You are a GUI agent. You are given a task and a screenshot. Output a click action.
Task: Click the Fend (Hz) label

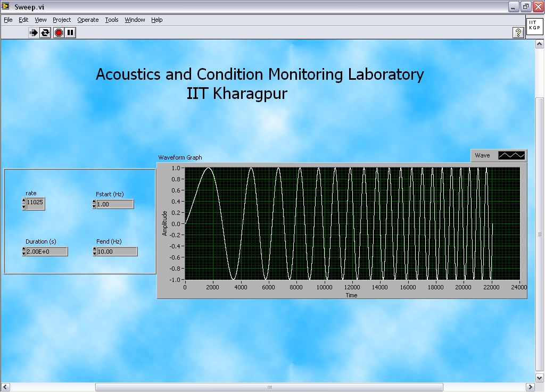pos(109,241)
